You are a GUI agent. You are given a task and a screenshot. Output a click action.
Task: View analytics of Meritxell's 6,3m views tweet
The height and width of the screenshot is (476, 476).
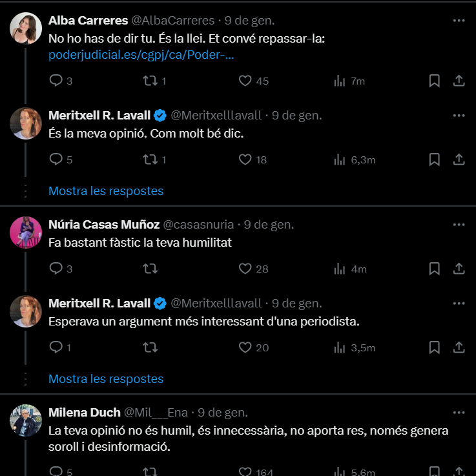point(340,159)
